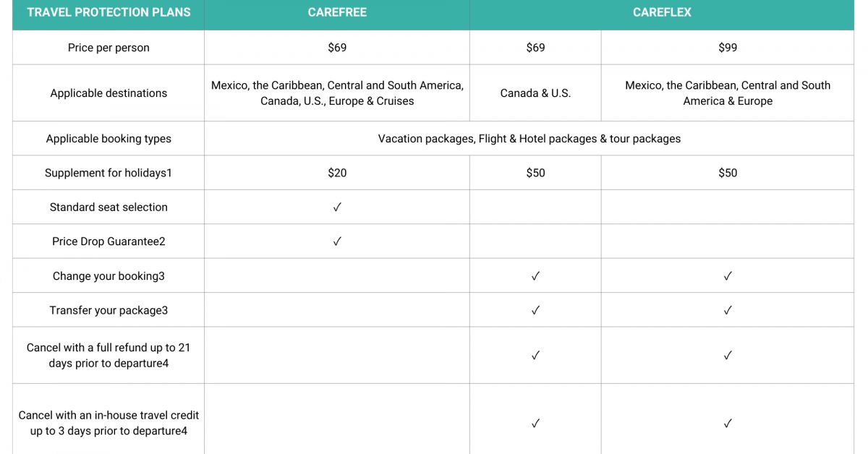Click Carefree Standard seat selection checkmark
868x454 pixels.
pyautogui.click(x=337, y=207)
